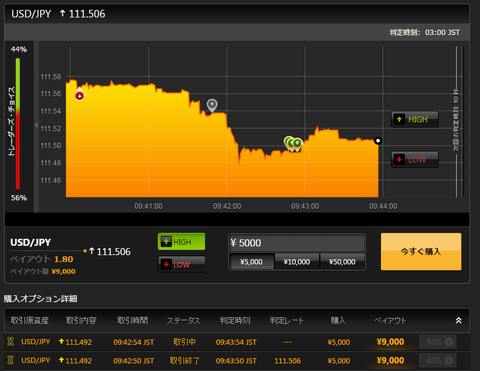
Task: Click the 取引原資産 column header
Action: click(30, 320)
